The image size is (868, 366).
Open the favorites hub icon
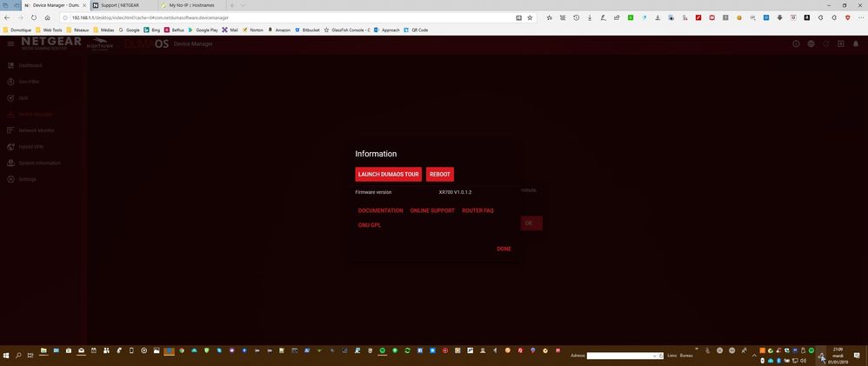coord(549,17)
